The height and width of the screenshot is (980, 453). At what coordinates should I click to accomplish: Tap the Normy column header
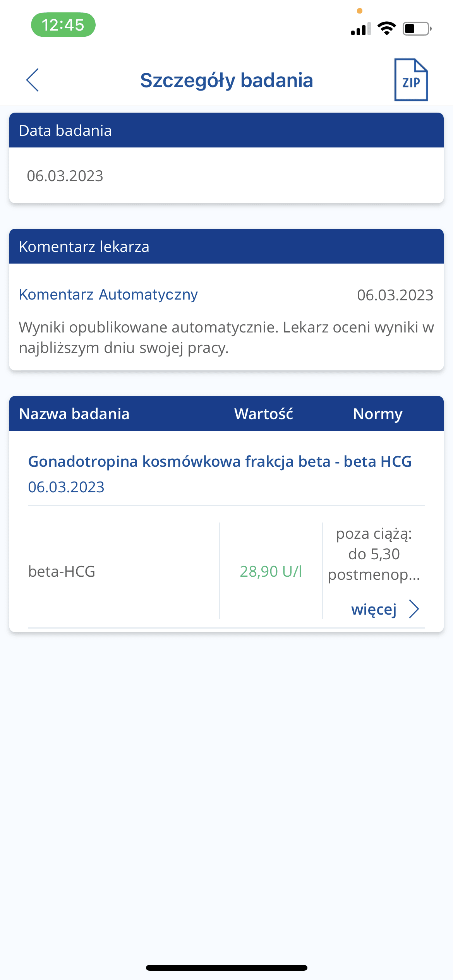coord(377,414)
